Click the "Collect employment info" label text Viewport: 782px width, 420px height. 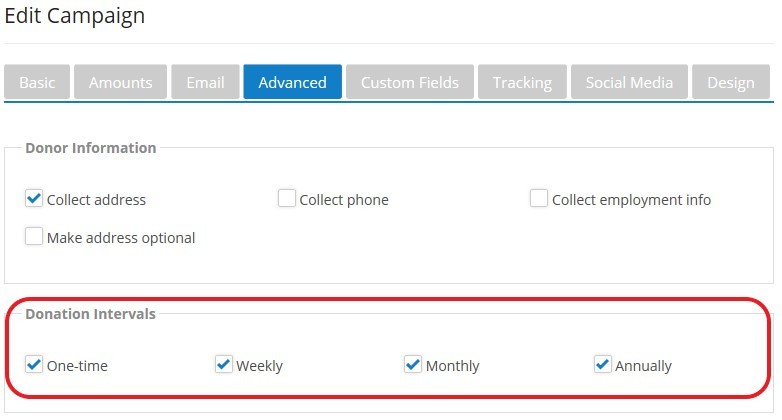click(x=631, y=200)
